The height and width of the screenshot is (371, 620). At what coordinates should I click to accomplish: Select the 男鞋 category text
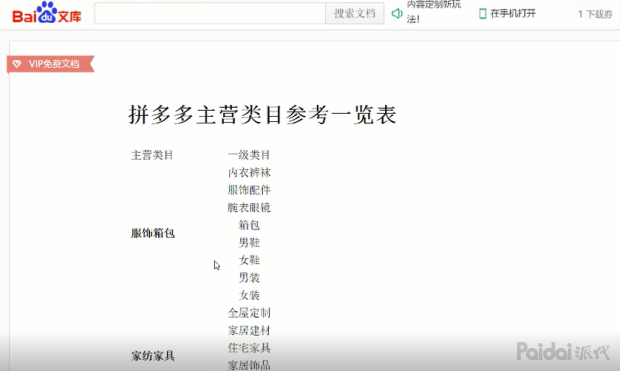(x=249, y=242)
